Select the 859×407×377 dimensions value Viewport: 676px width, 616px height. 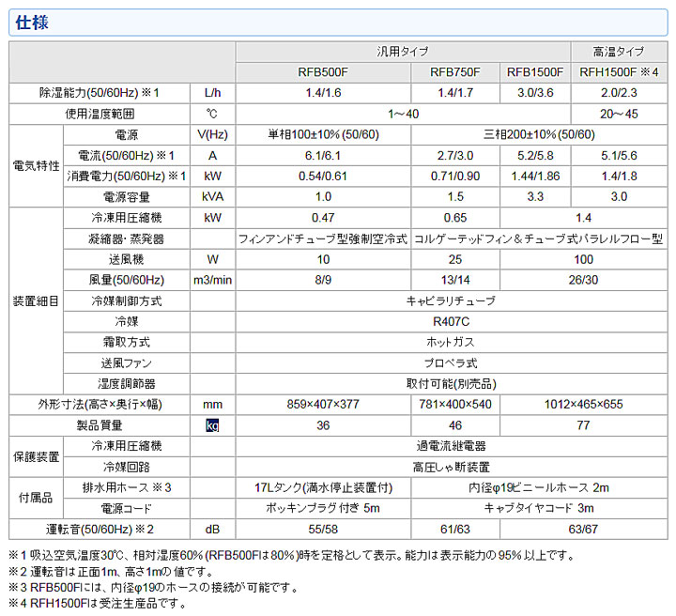click(x=323, y=405)
